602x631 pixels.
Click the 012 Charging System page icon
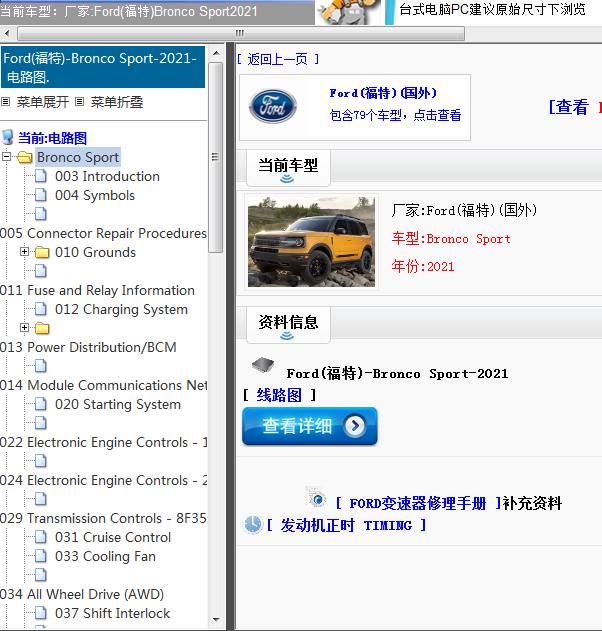point(41,309)
